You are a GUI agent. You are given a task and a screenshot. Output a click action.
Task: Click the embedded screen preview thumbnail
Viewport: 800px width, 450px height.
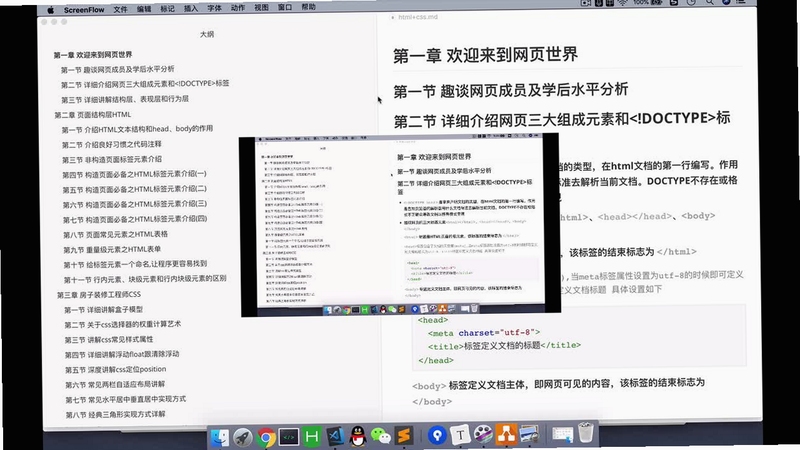pyautogui.click(x=400, y=225)
